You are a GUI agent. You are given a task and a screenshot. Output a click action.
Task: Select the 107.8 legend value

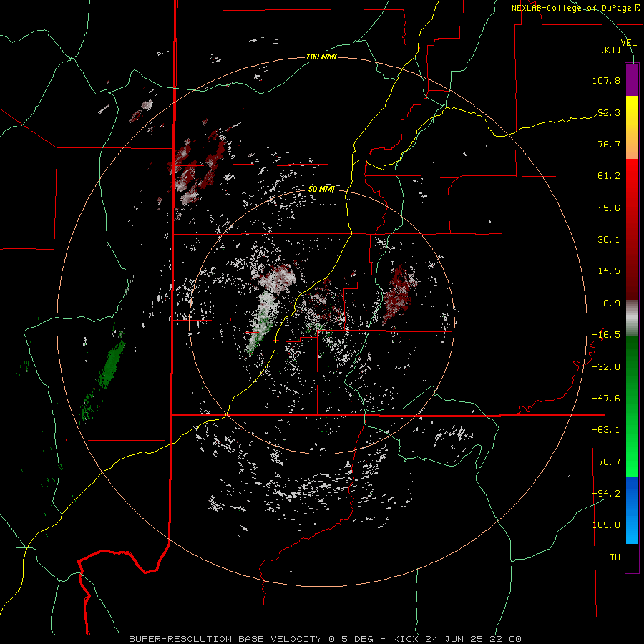(x=606, y=80)
